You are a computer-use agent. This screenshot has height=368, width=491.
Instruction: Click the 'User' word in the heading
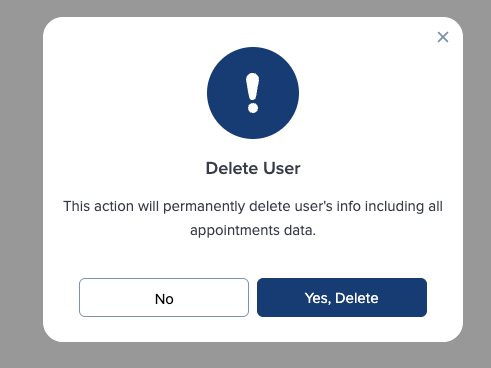click(282, 168)
